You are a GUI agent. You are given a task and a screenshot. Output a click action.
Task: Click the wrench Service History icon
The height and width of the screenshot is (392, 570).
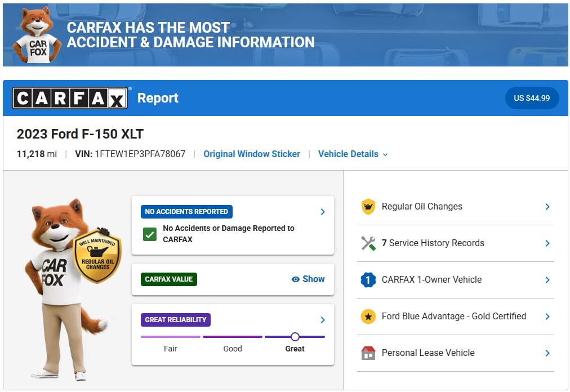(368, 243)
